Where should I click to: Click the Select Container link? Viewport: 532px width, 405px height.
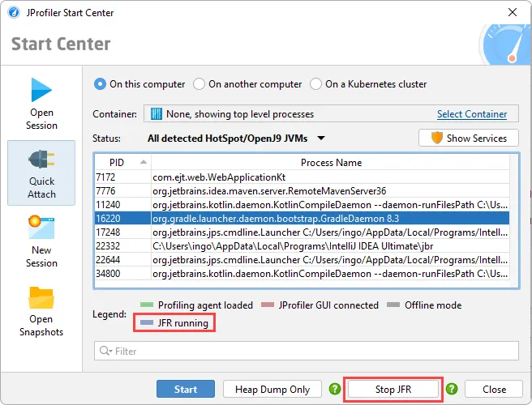472,114
